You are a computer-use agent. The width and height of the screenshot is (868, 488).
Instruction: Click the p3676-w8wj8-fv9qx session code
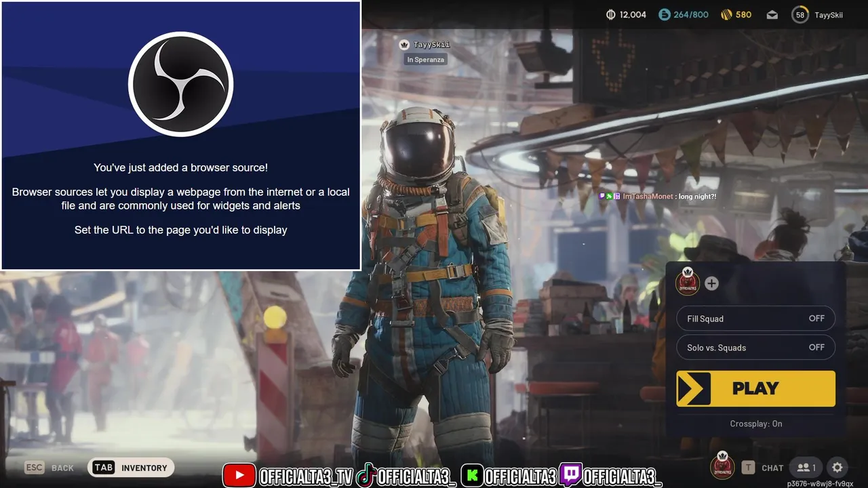[x=820, y=484]
